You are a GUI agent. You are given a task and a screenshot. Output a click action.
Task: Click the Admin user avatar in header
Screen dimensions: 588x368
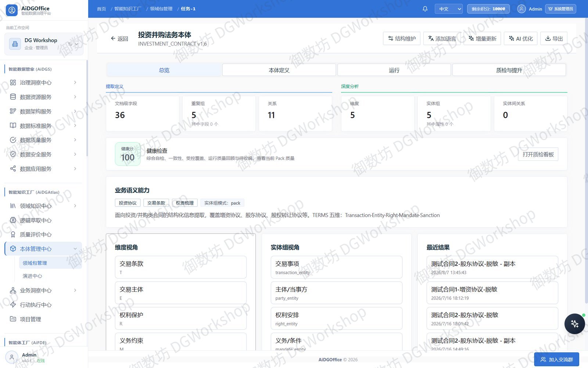click(521, 9)
